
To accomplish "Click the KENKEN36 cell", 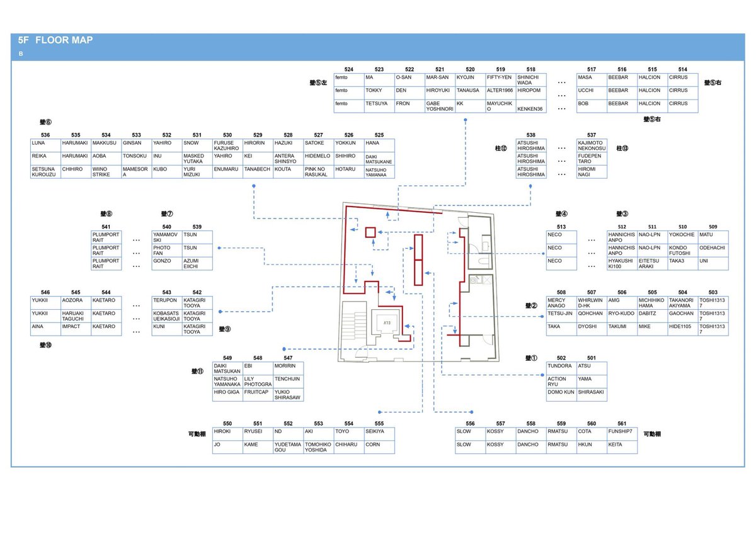I will tap(531, 106).
